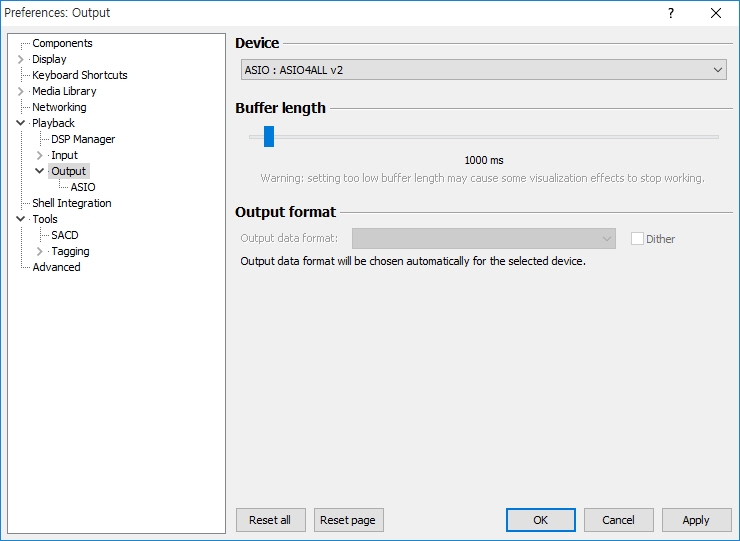Viewport: 740px width, 541px height.
Task: Open the ASIO settings page
Action: click(83, 187)
